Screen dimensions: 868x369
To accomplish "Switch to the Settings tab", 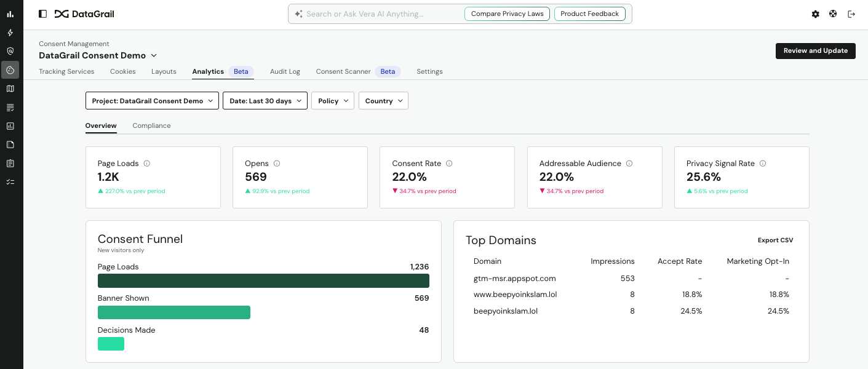I will click(x=429, y=71).
